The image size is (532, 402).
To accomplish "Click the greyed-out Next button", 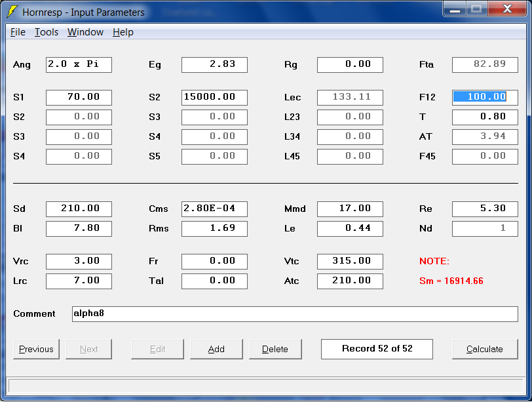I will (x=88, y=349).
